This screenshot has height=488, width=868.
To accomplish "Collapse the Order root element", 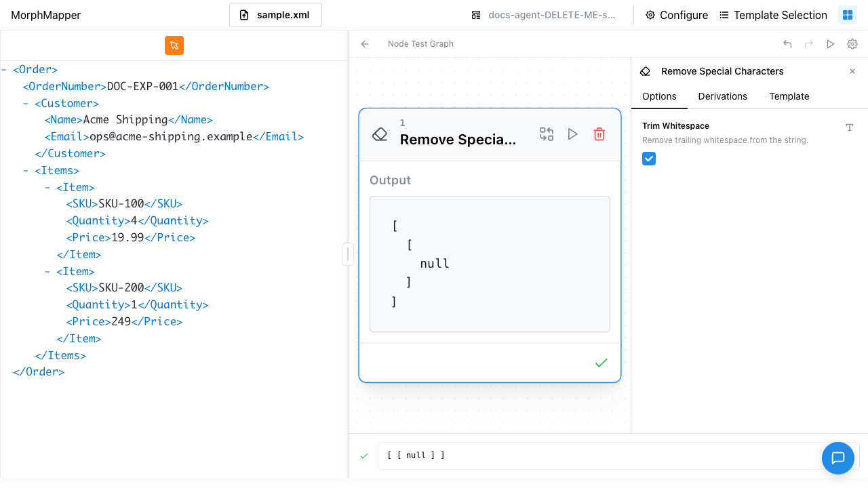I will pos(5,70).
